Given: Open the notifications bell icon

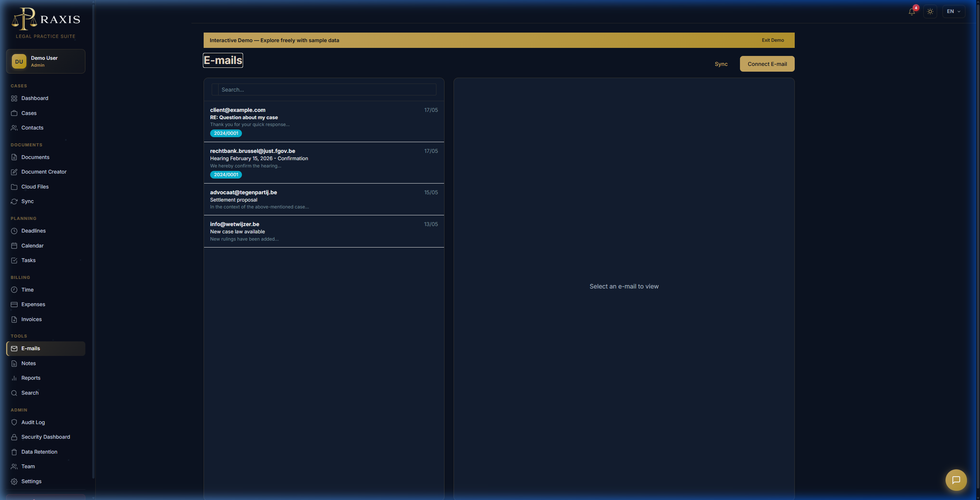Looking at the screenshot, I should 912,11.
